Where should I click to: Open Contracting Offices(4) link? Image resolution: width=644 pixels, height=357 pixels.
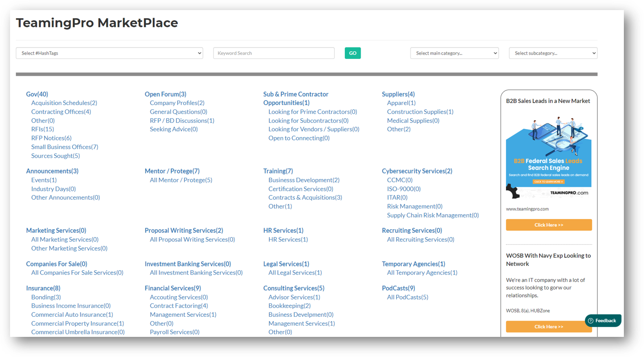(x=61, y=112)
